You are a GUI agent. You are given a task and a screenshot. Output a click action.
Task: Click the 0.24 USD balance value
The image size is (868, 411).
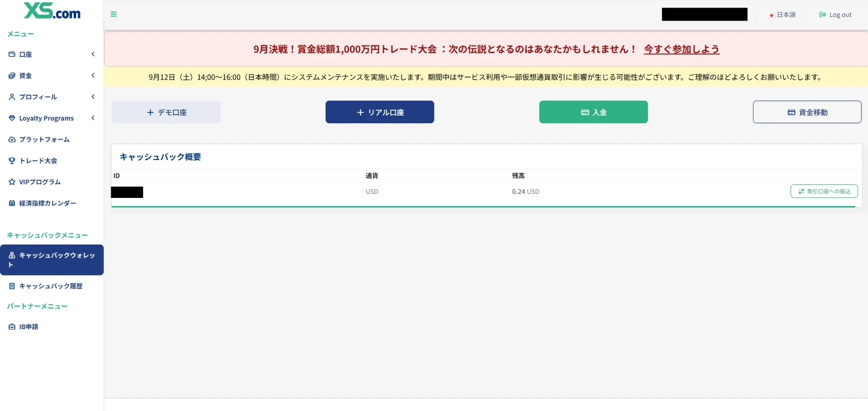coord(526,191)
